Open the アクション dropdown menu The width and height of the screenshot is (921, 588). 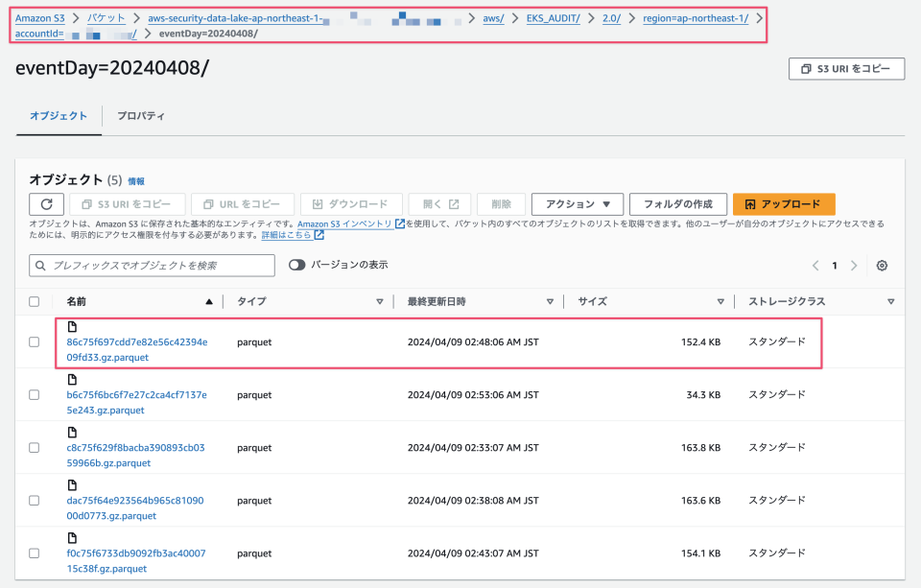576,203
